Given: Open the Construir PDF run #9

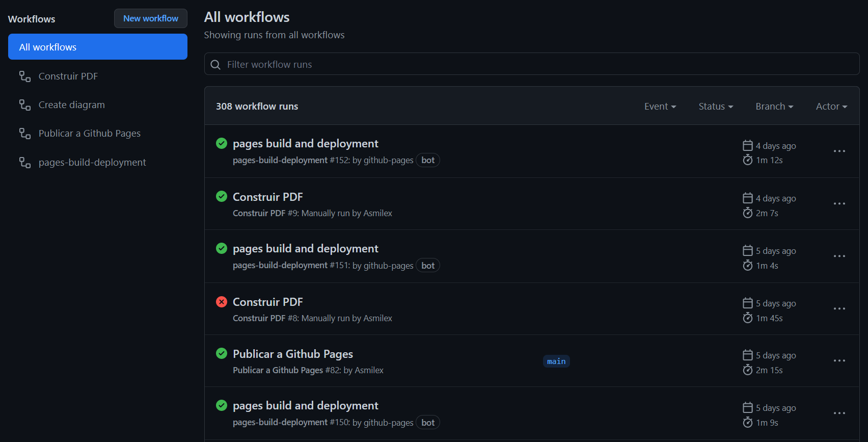Looking at the screenshot, I should pos(267,197).
